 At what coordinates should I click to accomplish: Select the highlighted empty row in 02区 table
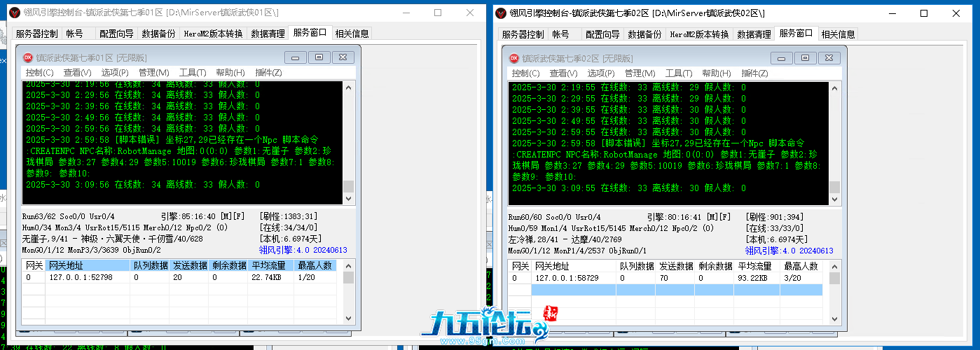click(x=676, y=290)
